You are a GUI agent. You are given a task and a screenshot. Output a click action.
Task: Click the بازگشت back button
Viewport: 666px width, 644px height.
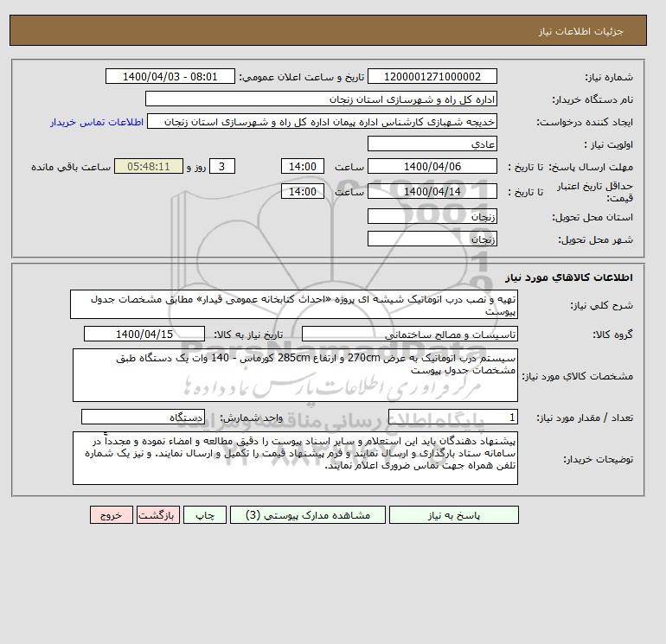(158, 515)
